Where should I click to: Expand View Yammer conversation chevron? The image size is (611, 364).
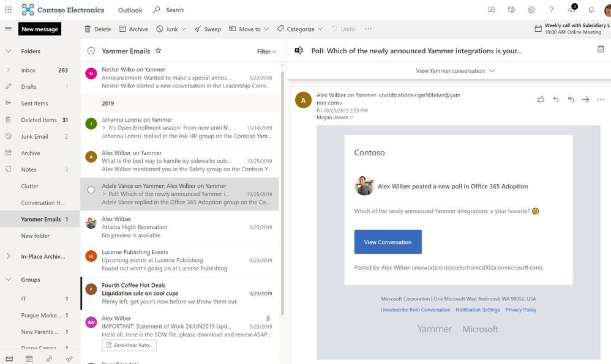click(x=492, y=71)
